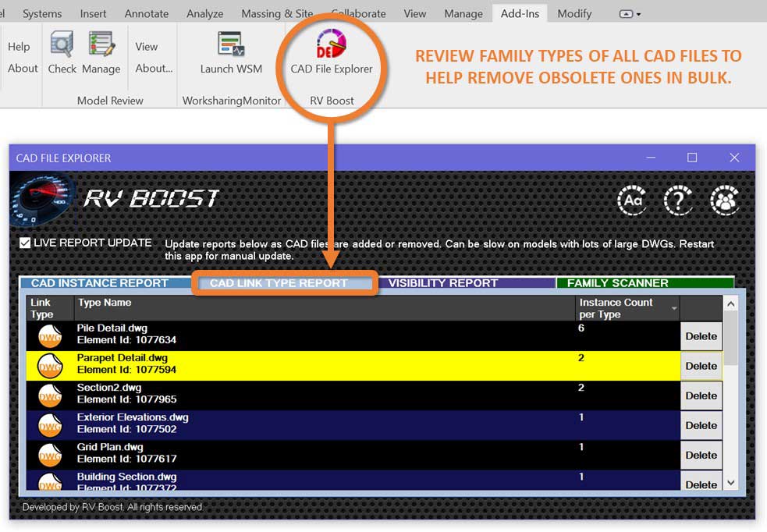Select the Add-Ins ribbon tab

tap(520, 14)
